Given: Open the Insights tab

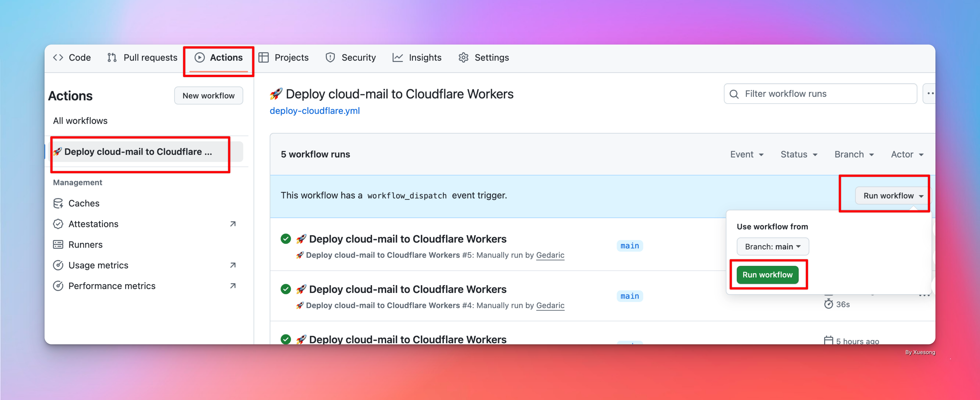Looking at the screenshot, I should click(417, 57).
